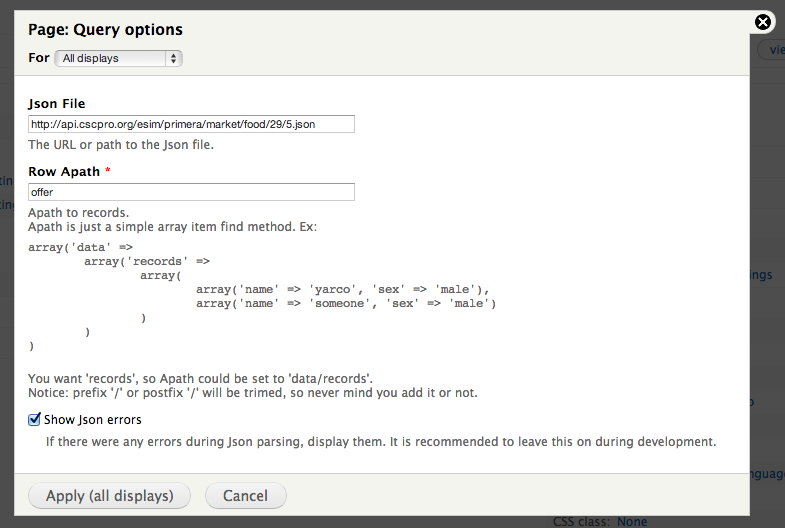Screen dimensions: 785x528
Task: Click the 'Apath to records.' description text
Action: coord(79,213)
